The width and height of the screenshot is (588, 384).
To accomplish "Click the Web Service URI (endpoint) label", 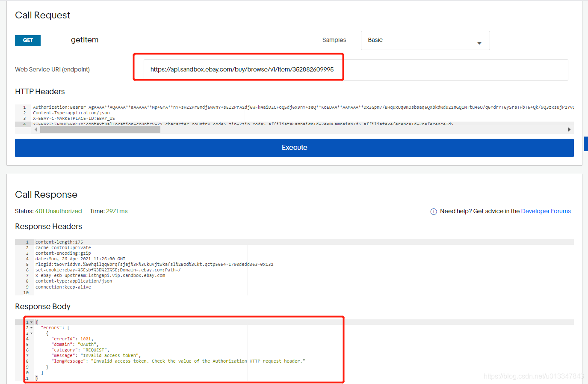I will (52, 69).
